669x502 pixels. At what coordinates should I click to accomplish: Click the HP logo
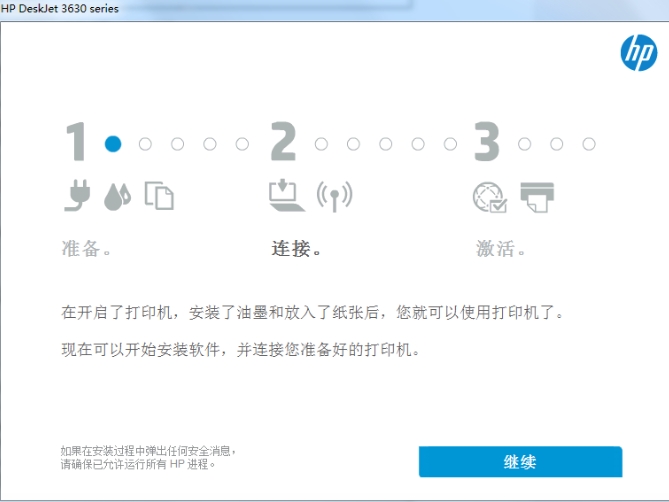(638, 52)
